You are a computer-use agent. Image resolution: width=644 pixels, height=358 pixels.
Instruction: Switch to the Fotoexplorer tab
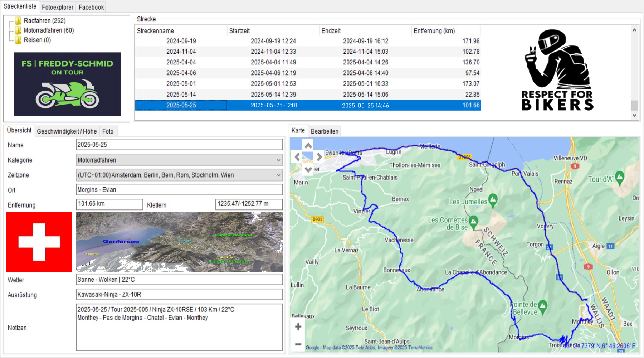click(x=57, y=7)
